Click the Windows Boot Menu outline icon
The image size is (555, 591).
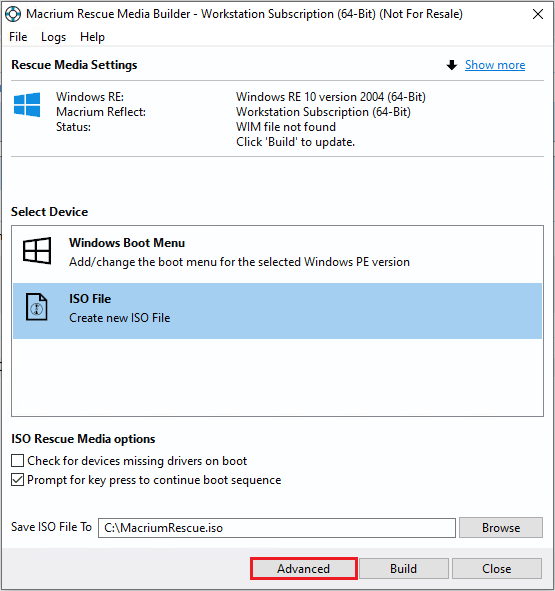(37, 251)
